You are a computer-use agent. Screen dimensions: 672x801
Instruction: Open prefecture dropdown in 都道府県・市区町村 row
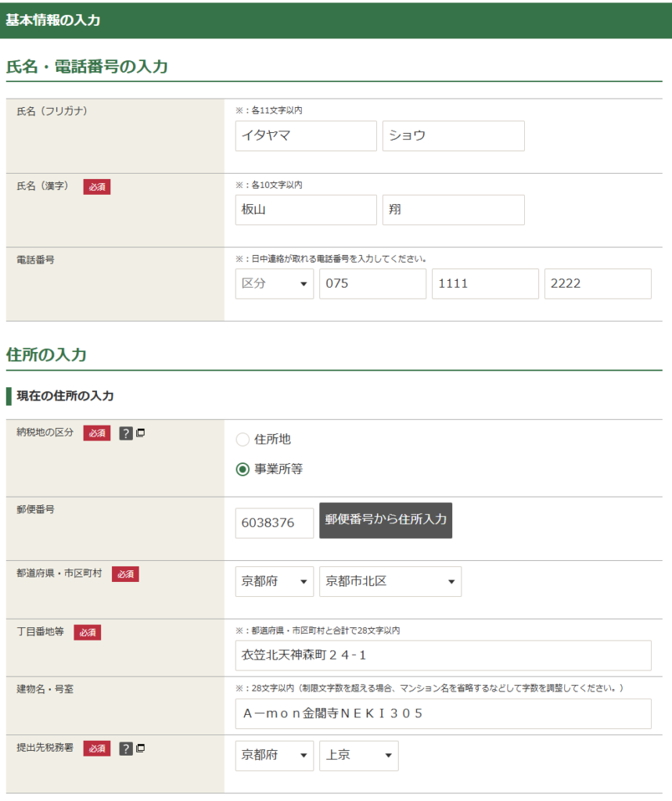point(274,581)
